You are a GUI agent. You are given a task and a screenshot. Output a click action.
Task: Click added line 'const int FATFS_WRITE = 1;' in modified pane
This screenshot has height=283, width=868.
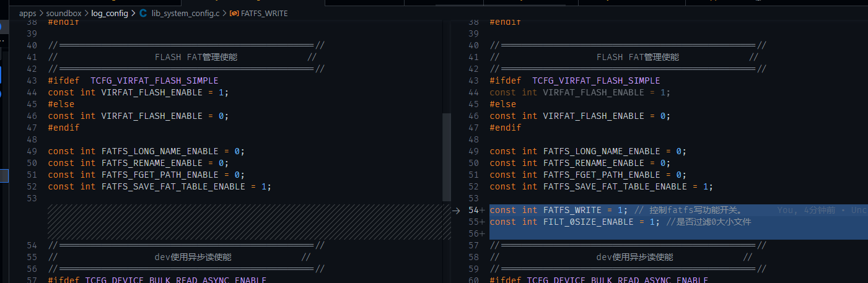[x=559, y=211]
